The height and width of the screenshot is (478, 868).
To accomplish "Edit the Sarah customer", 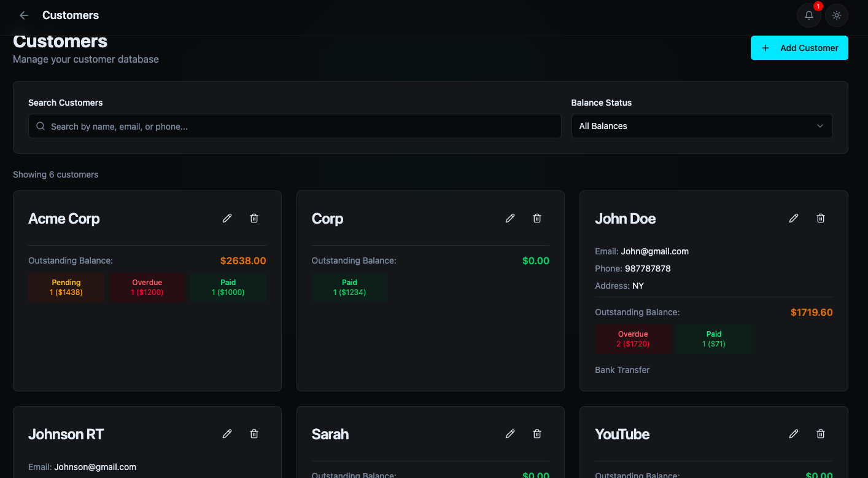I will 510,434.
